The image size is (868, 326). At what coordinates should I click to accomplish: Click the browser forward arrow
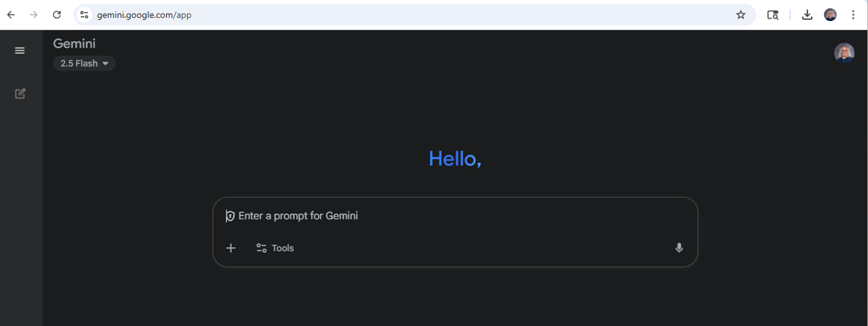34,15
